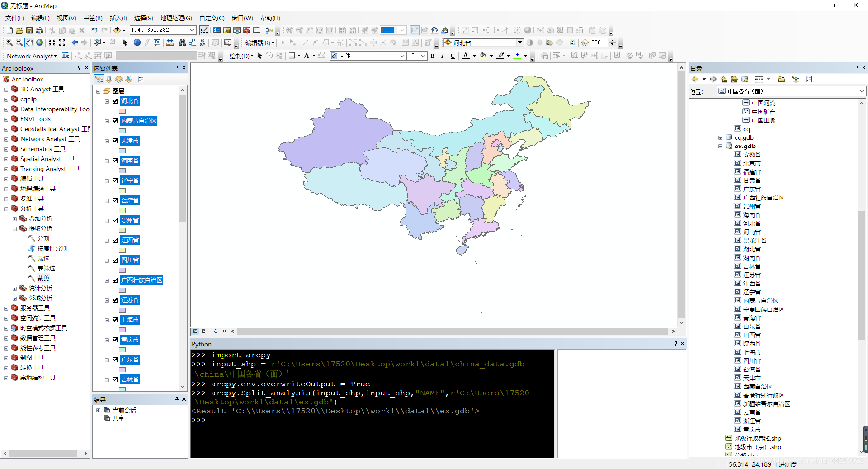Open the map scale dropdown

(192, 30)
